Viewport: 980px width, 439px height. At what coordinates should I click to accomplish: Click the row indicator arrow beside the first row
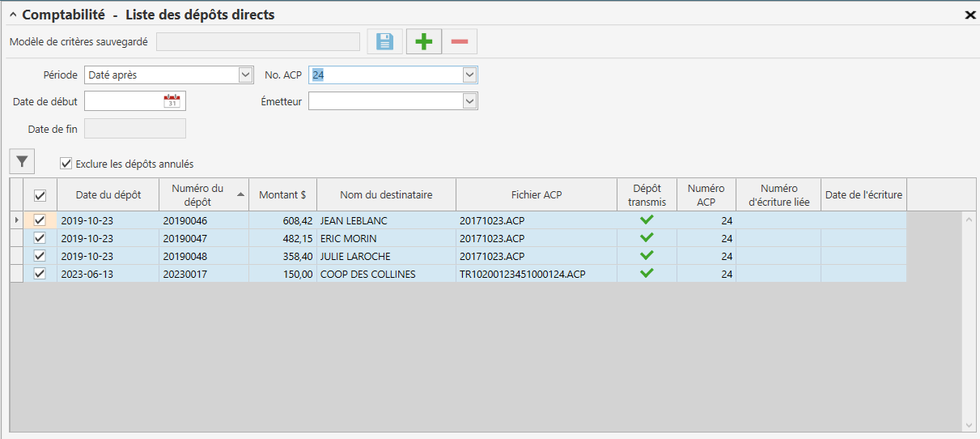[17, 220]
